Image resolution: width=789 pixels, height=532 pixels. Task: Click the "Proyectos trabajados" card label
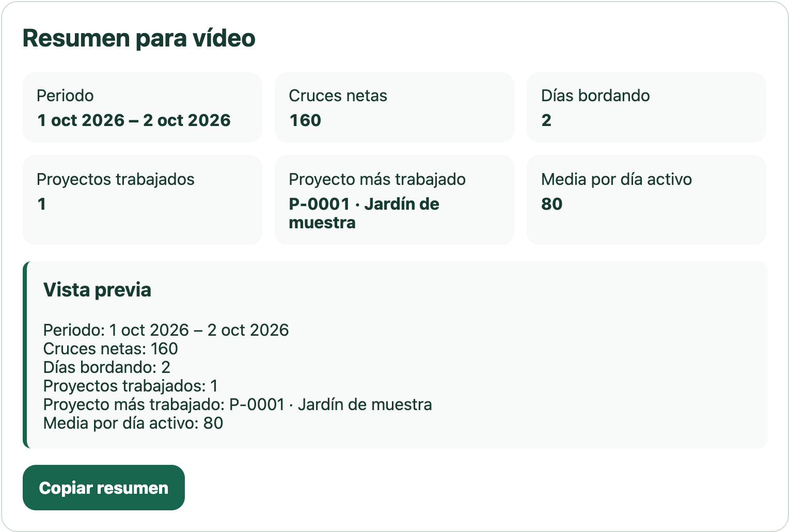[116, 179]
